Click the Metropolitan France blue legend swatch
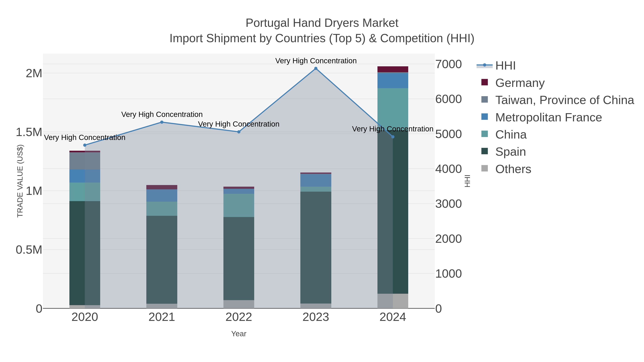This screenshot has width=644, height=362. click(x=484, y=117)
